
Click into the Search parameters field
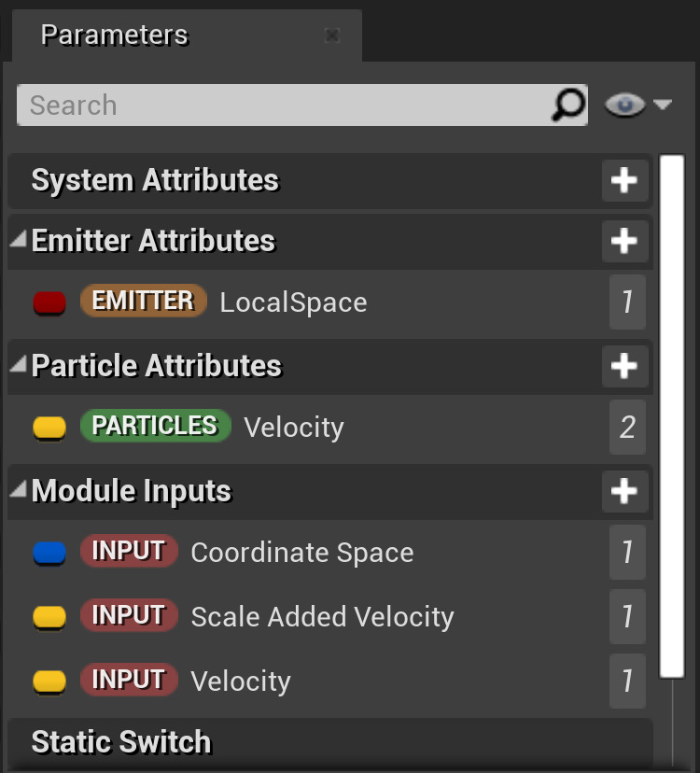[280, 105]
